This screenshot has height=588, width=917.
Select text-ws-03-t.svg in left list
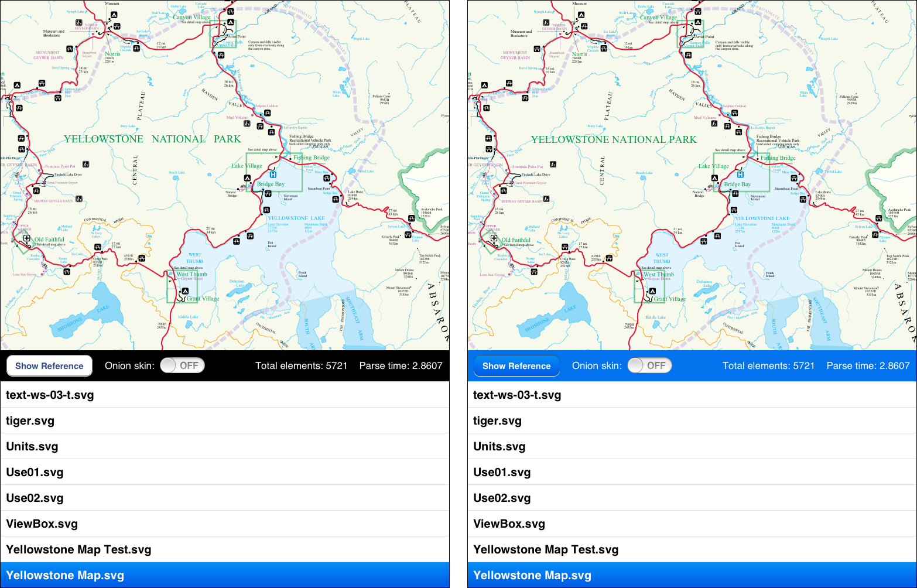pos(225,395)
